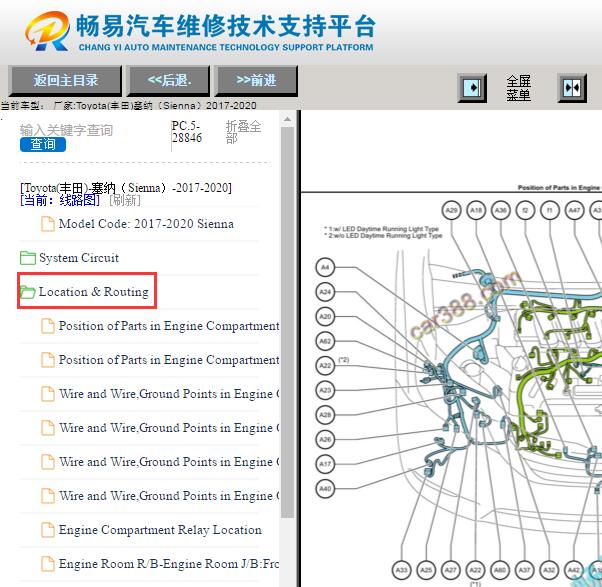The image size is (602, 587).
Task: Click the Location & Routing open folder icon
Action: click(x=28, y=292)
